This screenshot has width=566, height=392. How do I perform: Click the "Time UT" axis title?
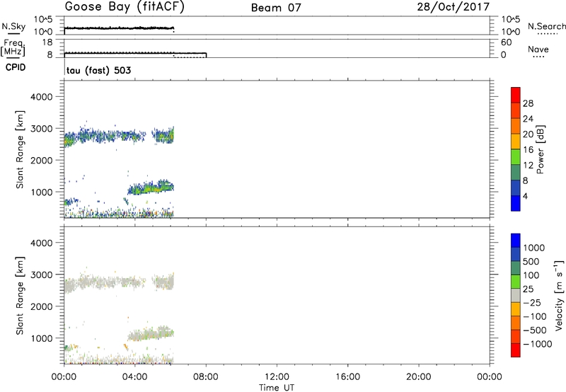pyautogui.click(x=277, y=388)
